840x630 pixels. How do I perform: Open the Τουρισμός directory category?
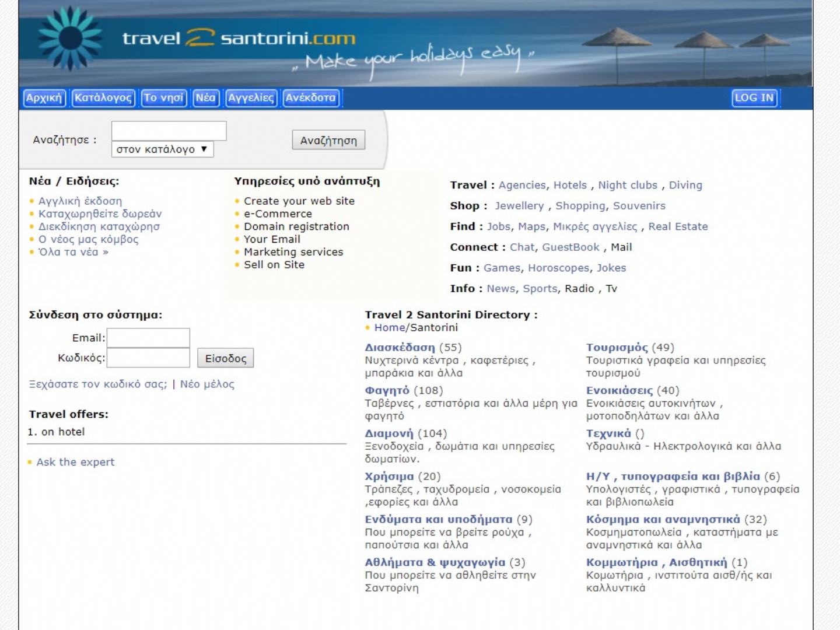click(x=617, y=348)
